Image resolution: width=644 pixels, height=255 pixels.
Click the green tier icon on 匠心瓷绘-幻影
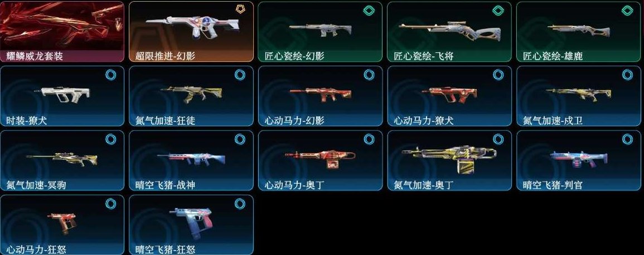click(369, 10)
